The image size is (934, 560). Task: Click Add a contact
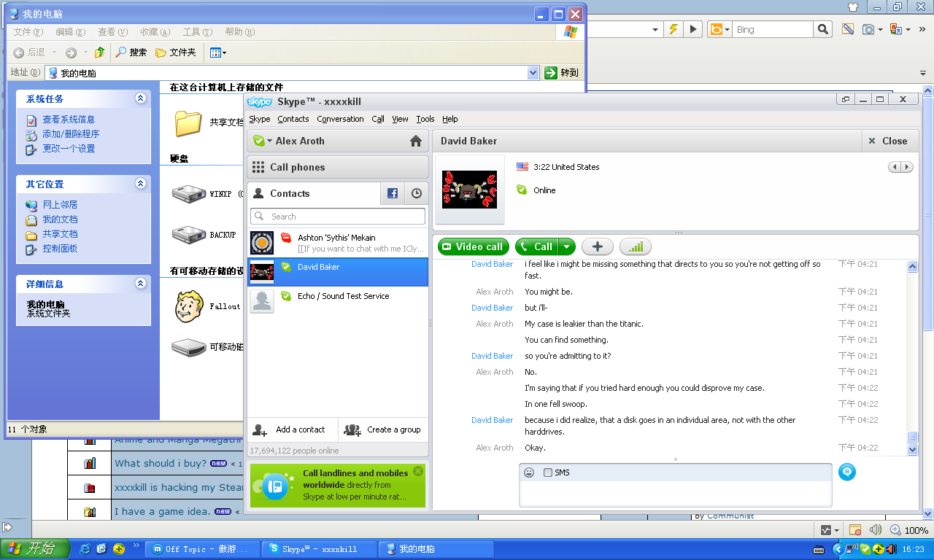tap(293, 430)
